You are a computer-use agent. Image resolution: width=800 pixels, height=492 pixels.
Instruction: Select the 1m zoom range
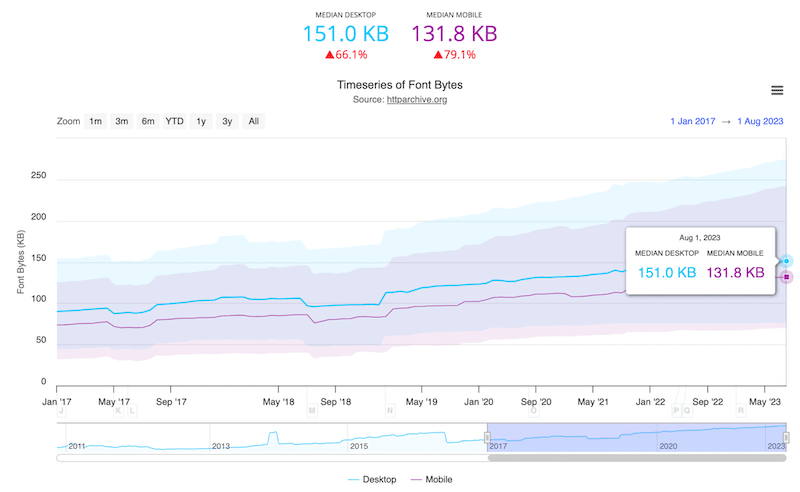click(x=95, y=122)
